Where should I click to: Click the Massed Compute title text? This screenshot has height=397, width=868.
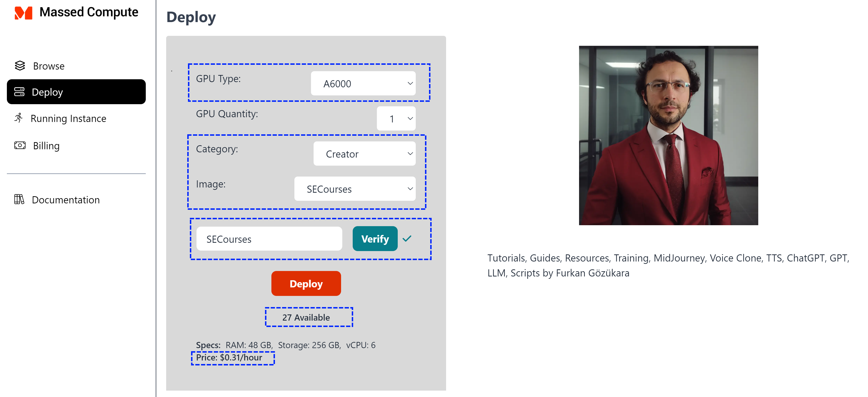[x=89, y=12]
